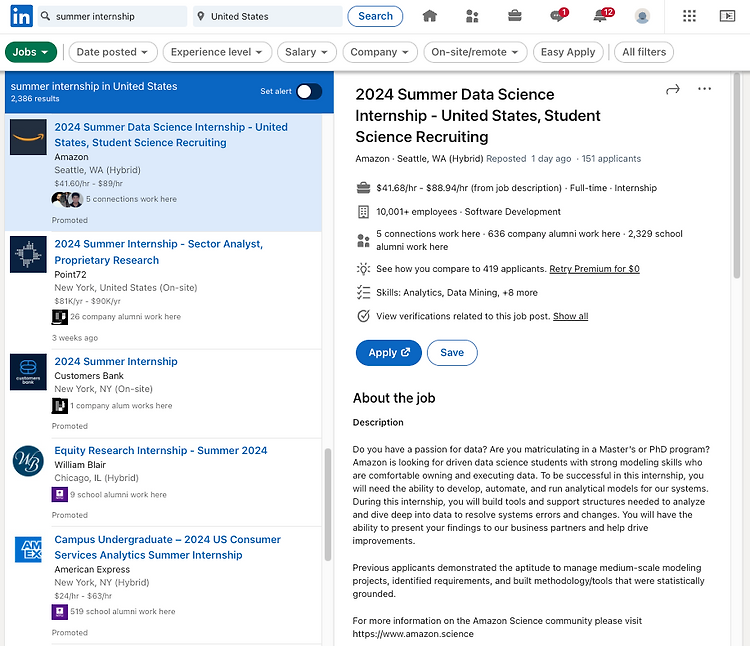Screen dimensions: 750x646
Task: Open the Jobs briefcase icon
Action: pyautogui.click(x=515, y=16)
